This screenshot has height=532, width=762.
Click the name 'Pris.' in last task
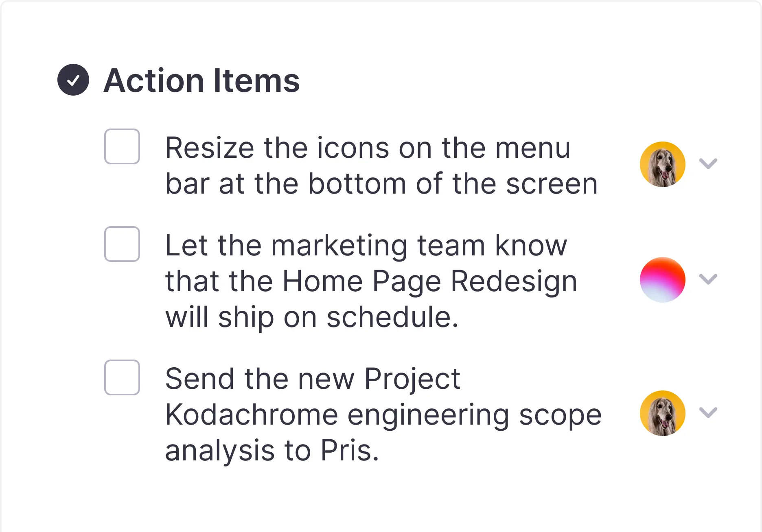pyautogui.click(x=350, y=451)
